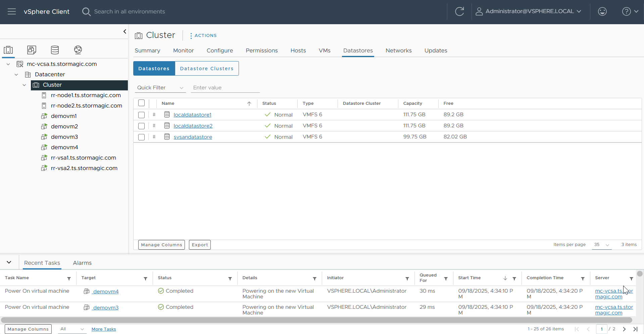Viewport: 644px width, 334px height.
Task: Filter the Details column
Action: (x=314, y=279)
